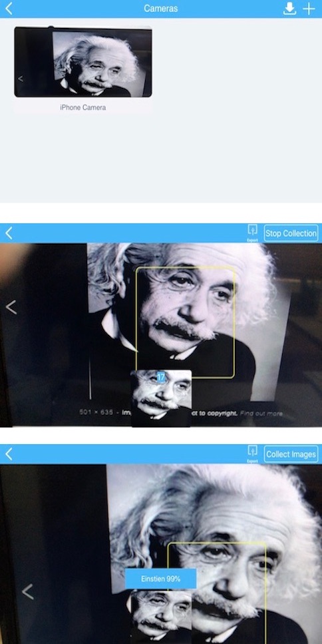Viewport: 322px width, 644px height.
Task: Go back from the Stop Collection screen
Action: pyautogui.click(x=9, y=233)
